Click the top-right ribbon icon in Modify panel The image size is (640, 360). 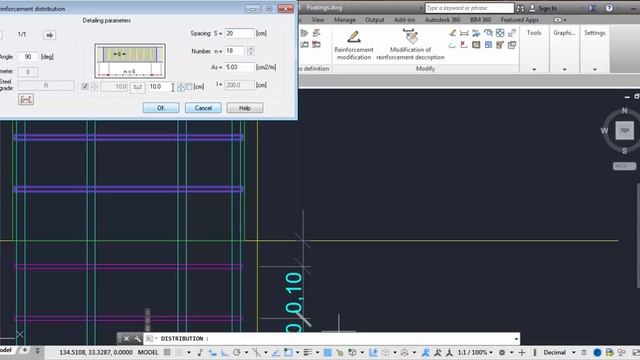[512, 33]
